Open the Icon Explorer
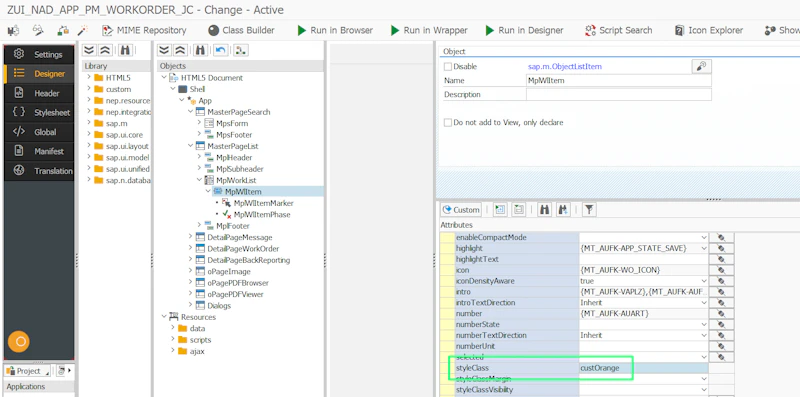800x397 pixels. pos(709,31)
